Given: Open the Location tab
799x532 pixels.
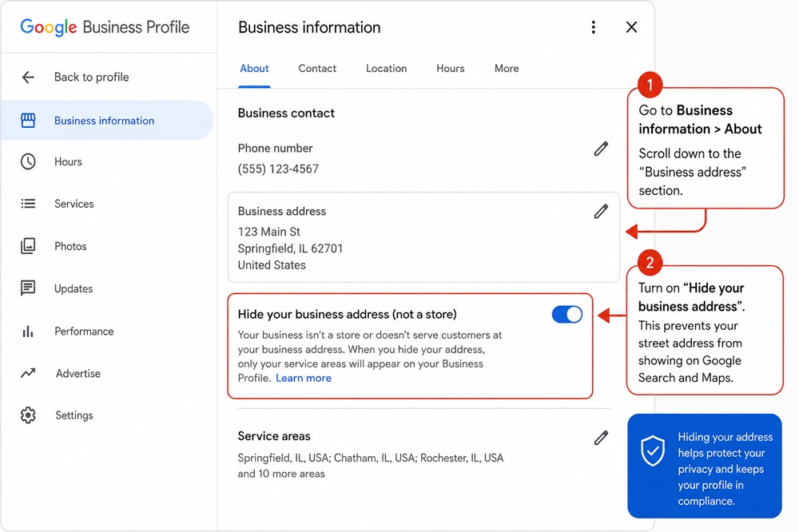Looking at the screenshot, I should [386, 68].
